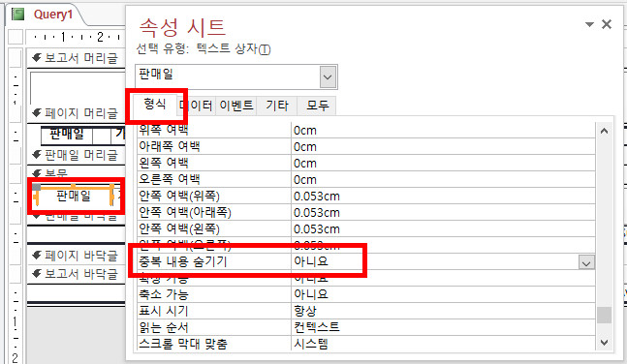This screenshot has height=364, width=627.
Task: Select the 판매일 label in page header
Action: (x=67, y=135)
